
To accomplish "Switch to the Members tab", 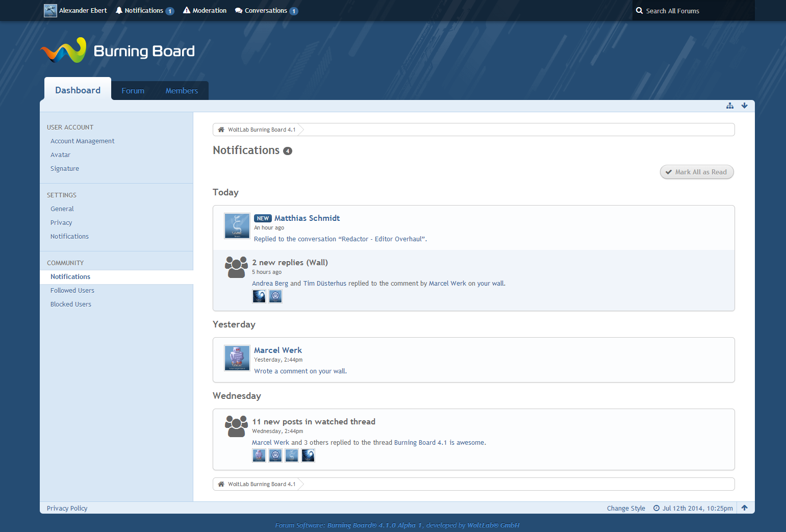I will [182, 91].
